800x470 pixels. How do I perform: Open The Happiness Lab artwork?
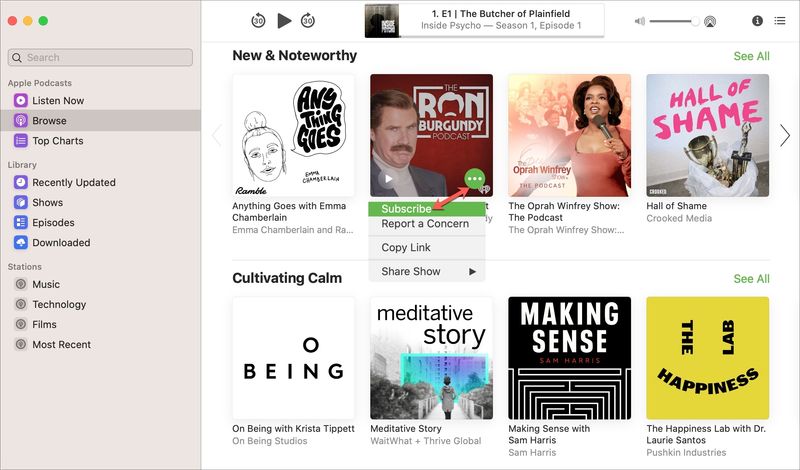[x=708, y=358]
